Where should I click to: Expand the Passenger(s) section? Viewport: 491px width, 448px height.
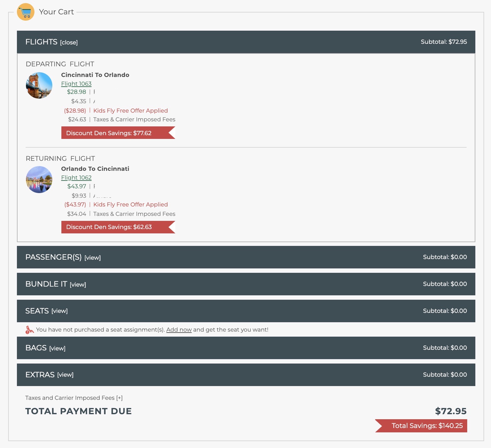(x=93, y=258)
